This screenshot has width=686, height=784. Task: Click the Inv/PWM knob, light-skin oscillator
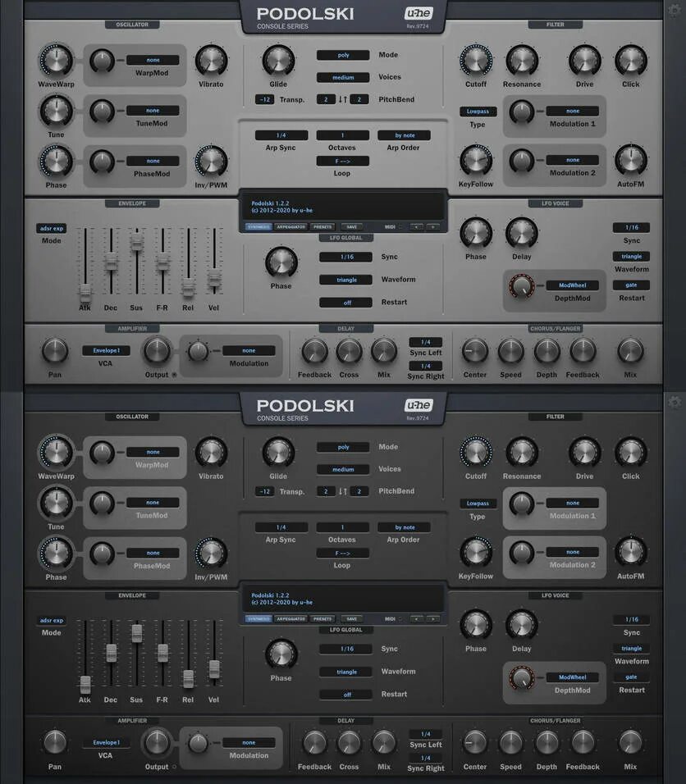[211, 161]
